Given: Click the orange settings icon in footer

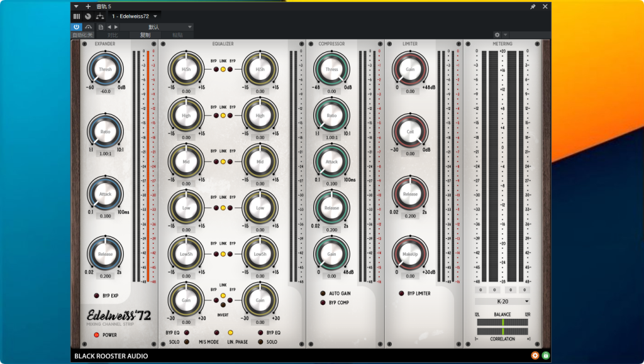Looking at the screenshot, I should click(535, 355).
